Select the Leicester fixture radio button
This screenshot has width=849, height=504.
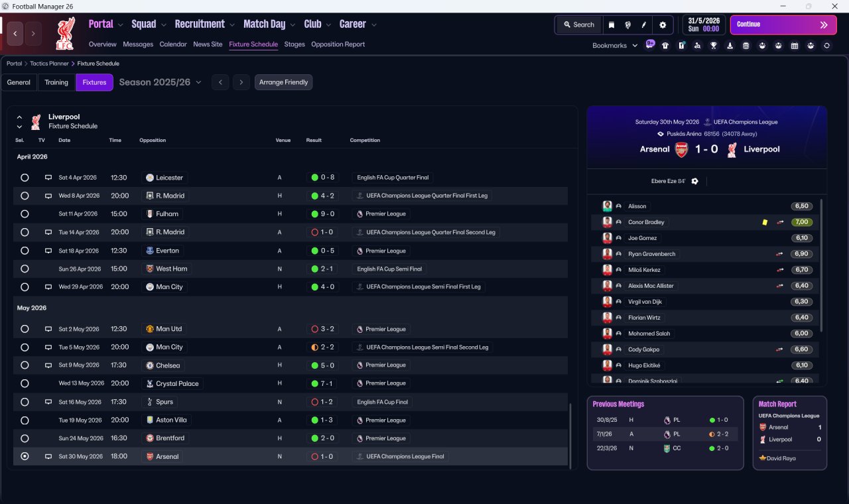(x=25, y=178)
